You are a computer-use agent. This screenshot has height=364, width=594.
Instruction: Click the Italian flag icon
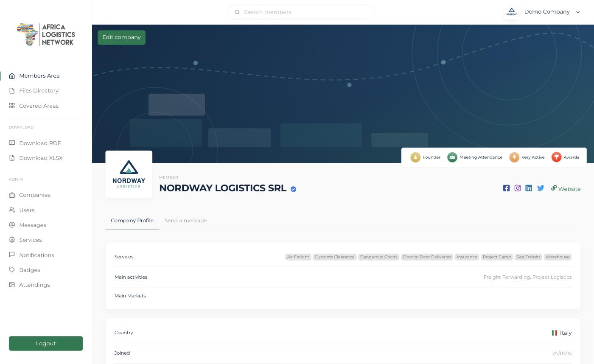pyautogui.click(x=554, y=333)
